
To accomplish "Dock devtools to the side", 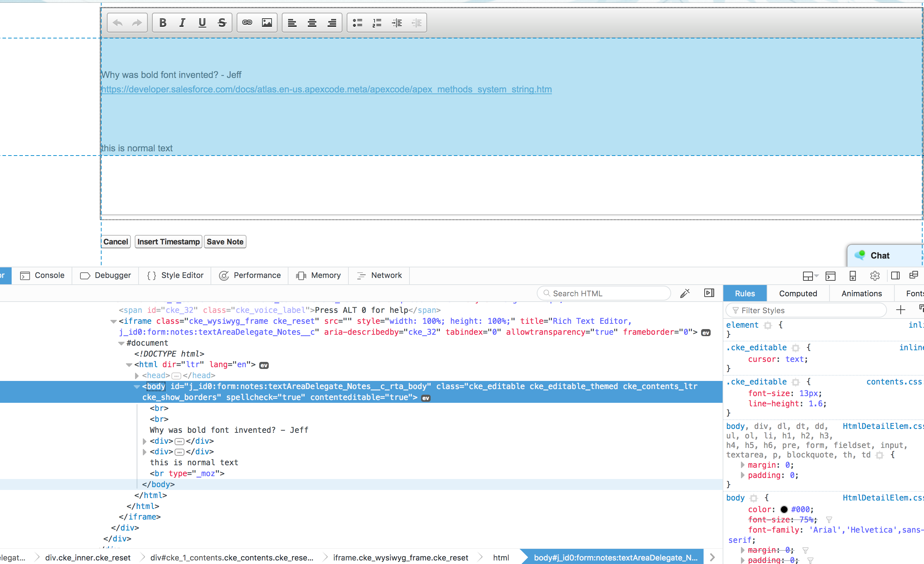I will coord(895,276).
